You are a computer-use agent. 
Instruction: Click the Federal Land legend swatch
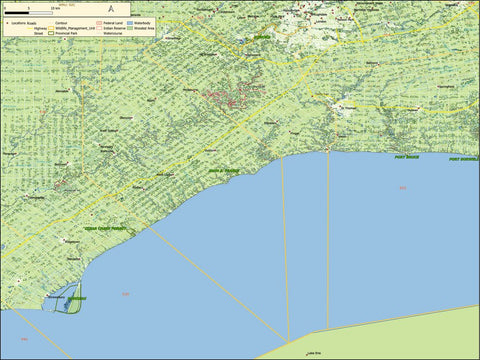coord(99,23)
